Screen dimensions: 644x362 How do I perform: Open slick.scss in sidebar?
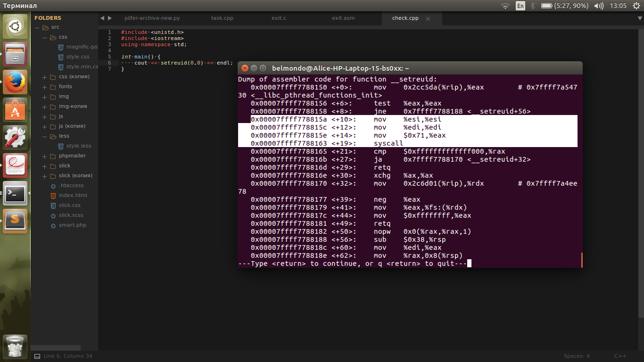point(71,215)
